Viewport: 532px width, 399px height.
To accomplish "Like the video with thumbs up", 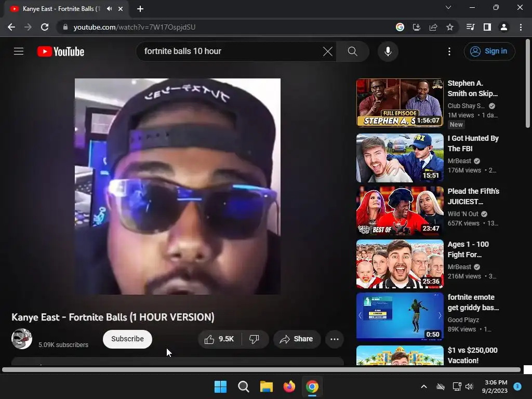I will (219, 339).
